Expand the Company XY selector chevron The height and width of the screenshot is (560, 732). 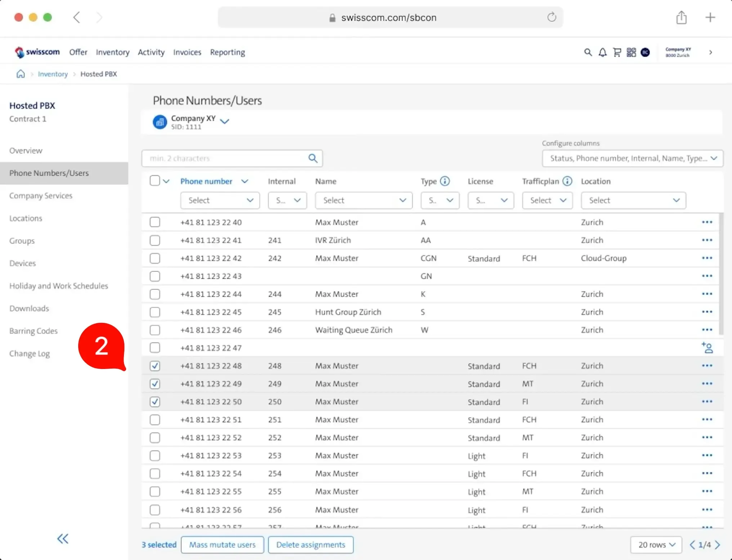coord(224,121)
